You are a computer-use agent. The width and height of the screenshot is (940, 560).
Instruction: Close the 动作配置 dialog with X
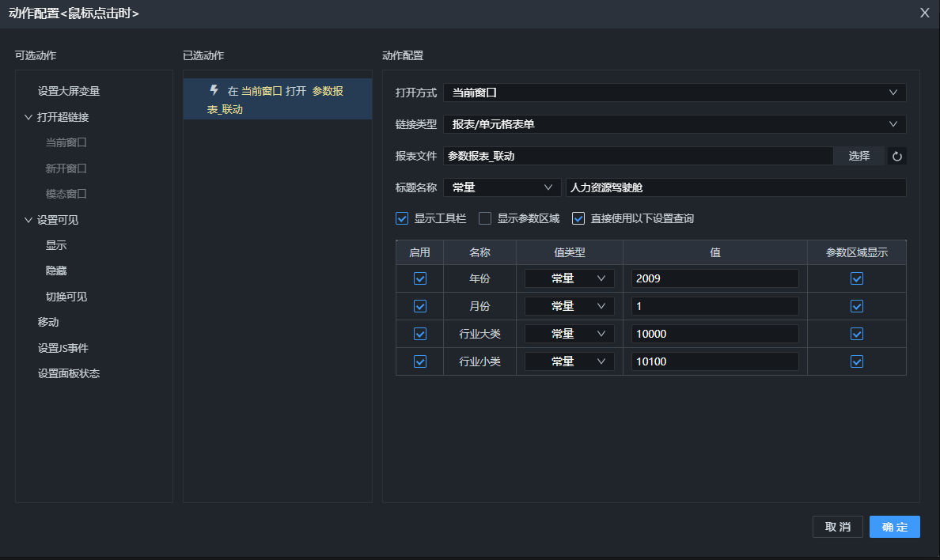tap(924, 13)
